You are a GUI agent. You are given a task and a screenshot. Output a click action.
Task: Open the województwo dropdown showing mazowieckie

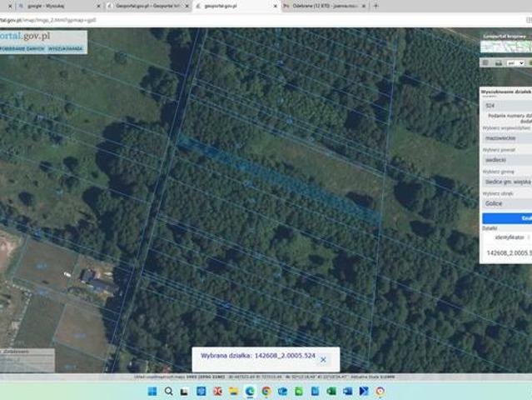click(x=507, y=138)
